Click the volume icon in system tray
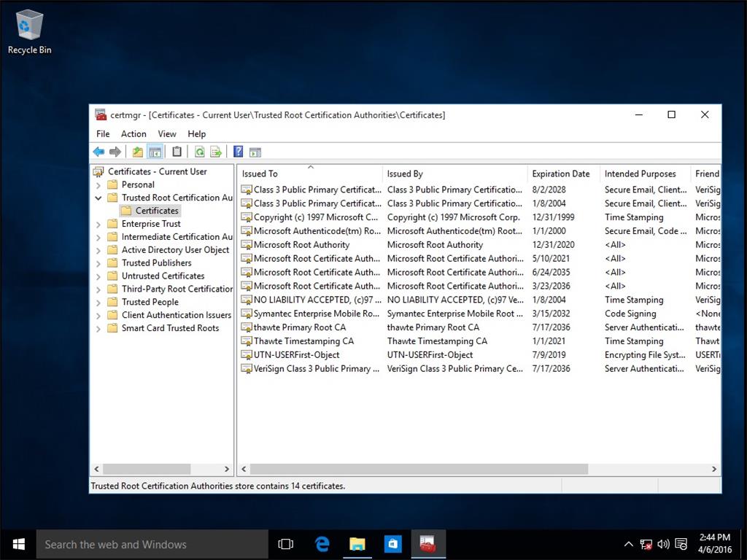747x560 pixels. pyautogui.click(x=663, y=544)
